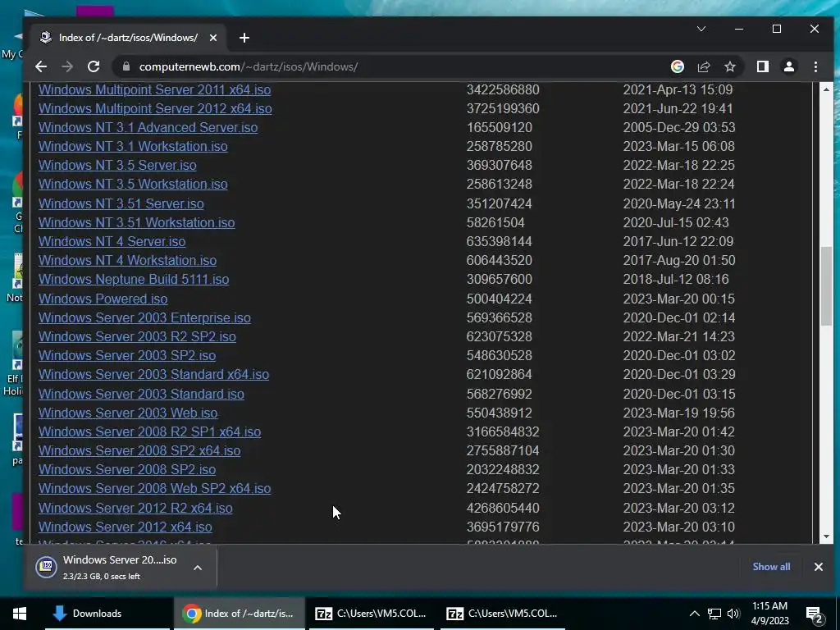Download Windows Server 2008 SP2 x64.iso

pos(139,450)
